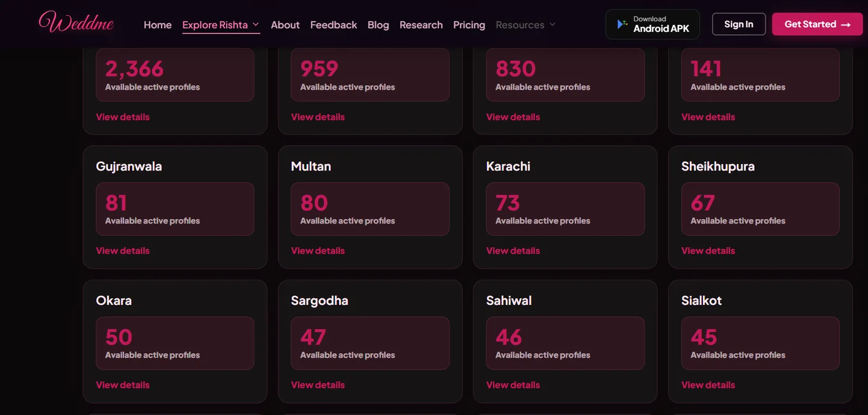This screenshot has width=868, height=415.
Task: Click Sialkot's 45 profile count
Action: (x=704, y=337)
